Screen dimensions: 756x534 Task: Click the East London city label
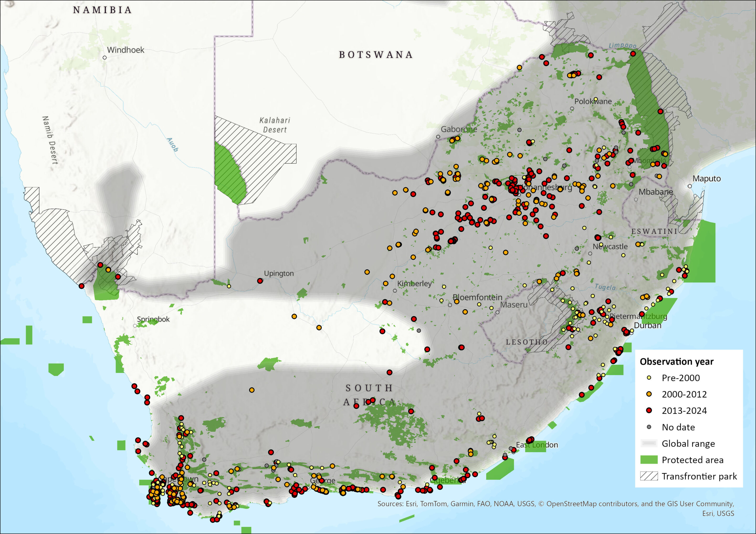[x=537, y=445]
